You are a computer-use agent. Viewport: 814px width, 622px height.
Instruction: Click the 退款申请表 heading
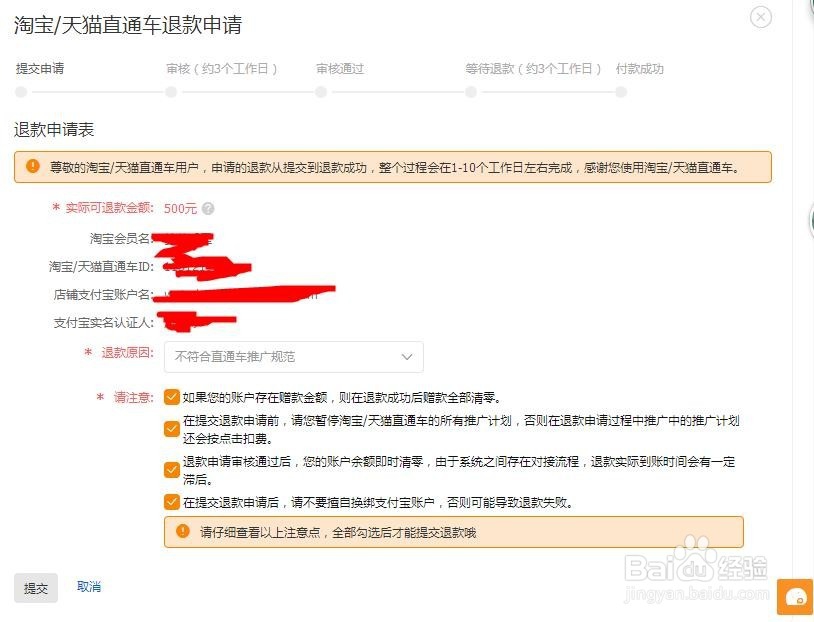54,129
